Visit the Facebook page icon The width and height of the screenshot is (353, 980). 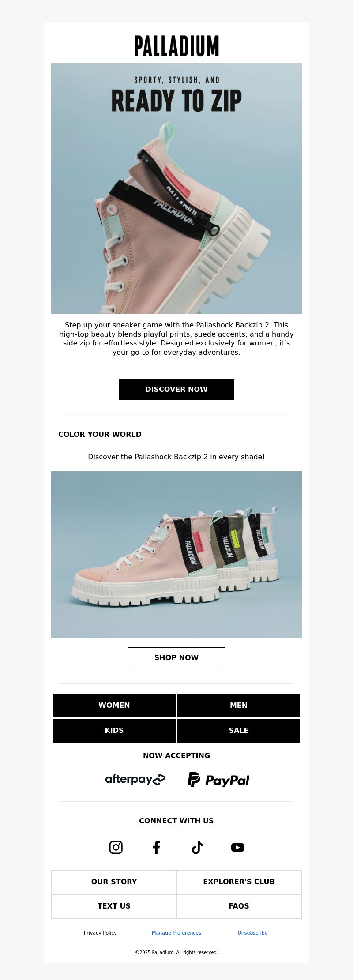pos(156,847)
